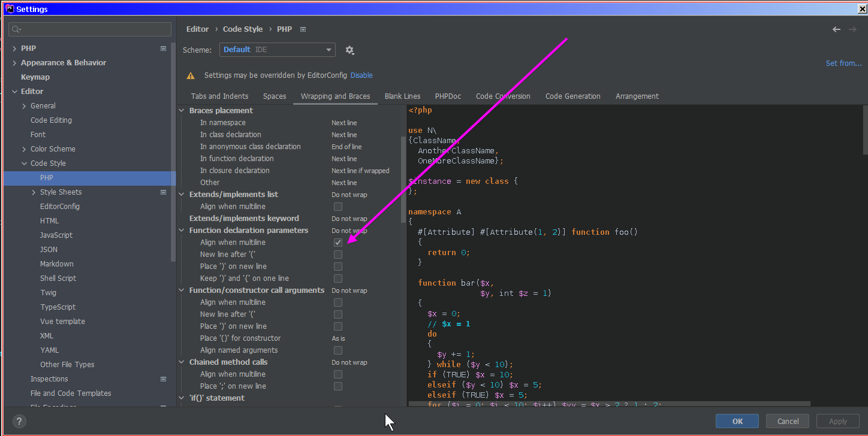Select JavaScript code style

(x=56, y=235)
